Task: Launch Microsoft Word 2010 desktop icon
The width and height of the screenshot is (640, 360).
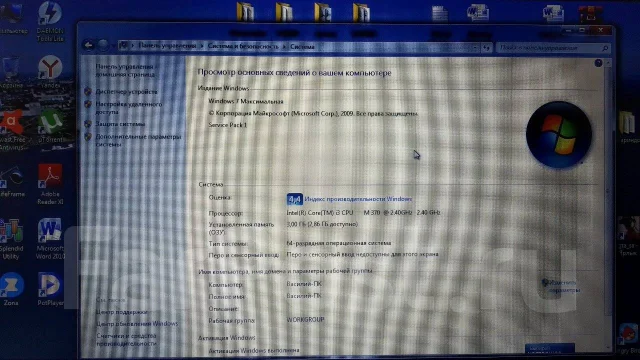Action: pyautogui.click(x=50, y=239)
